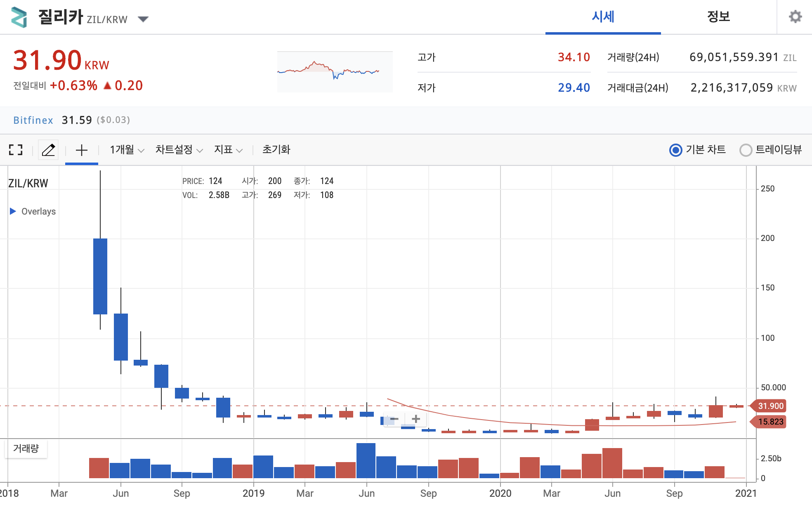
Task: Switch to the 정보 tab
Action: 718,17
